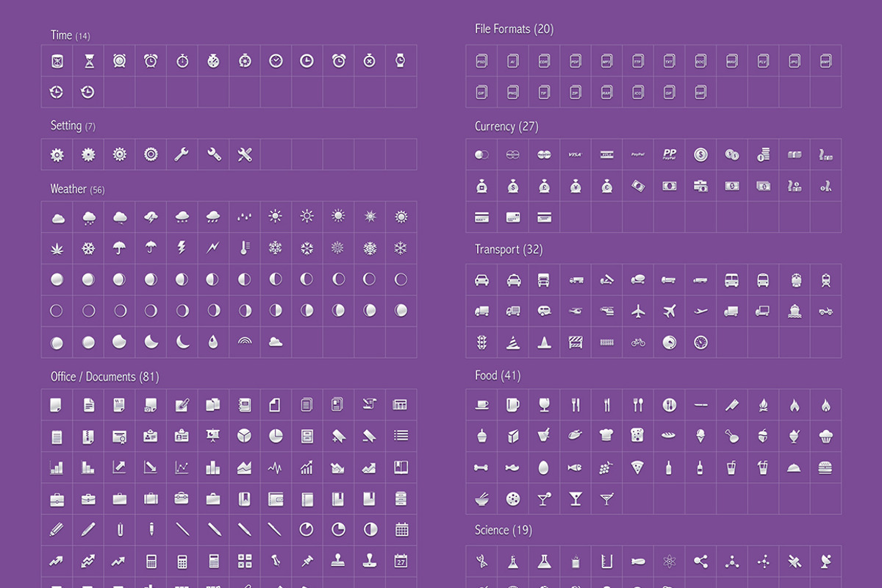Click the VISA logo currency icon
Image resolution: width=882 pixels, height=588 pixels.
576,154
